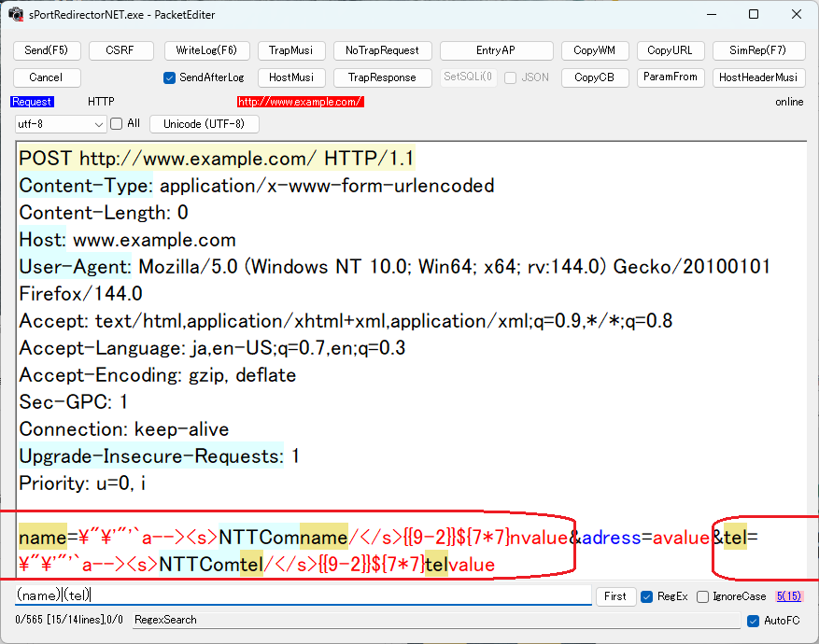Open the utf-8 encoding dropdown
The image size is (819, 644).
(x=61, y=123)
